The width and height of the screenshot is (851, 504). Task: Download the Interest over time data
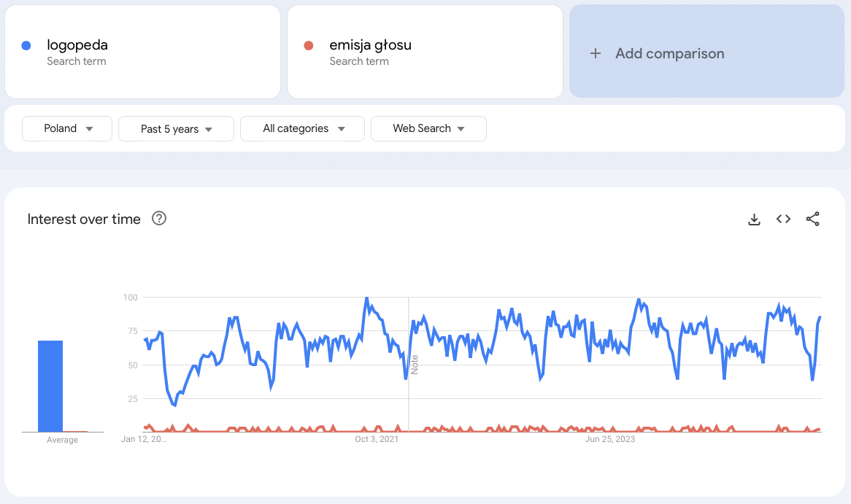(754, 219)
